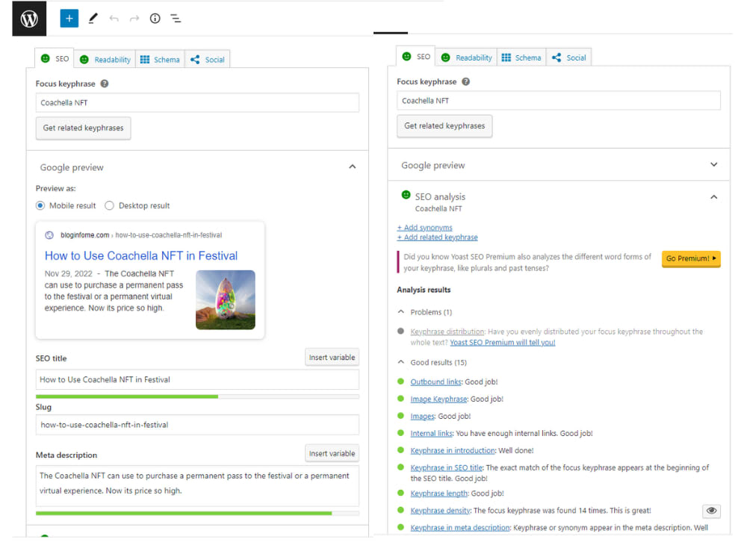The image size is (747, 560).
Task: Click the Focus keyphrase help icon in left panel
Action: click(105, 84)
